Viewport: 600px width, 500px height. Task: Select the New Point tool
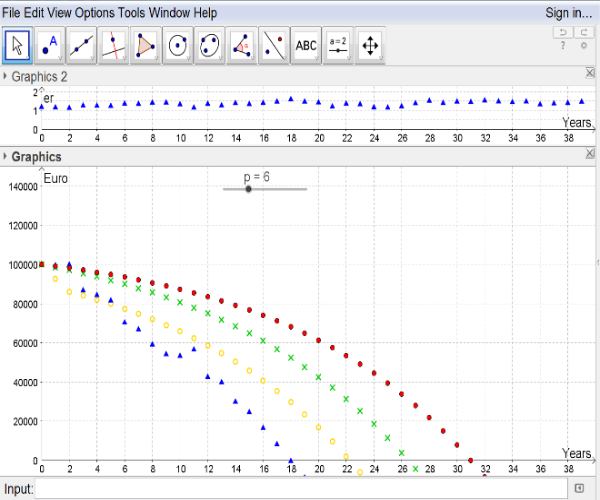[x=49, y=46]
